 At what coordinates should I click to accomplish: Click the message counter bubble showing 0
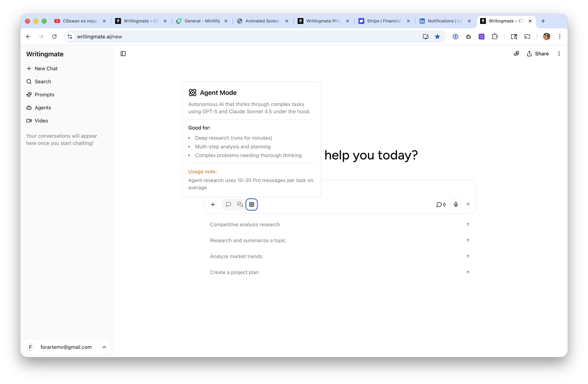point(441,204)
